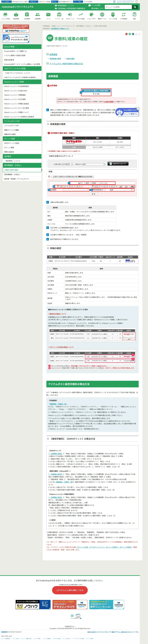The image size is (148, 644).
Task: Select the 全て radio button
Action: tap(79, 183)
